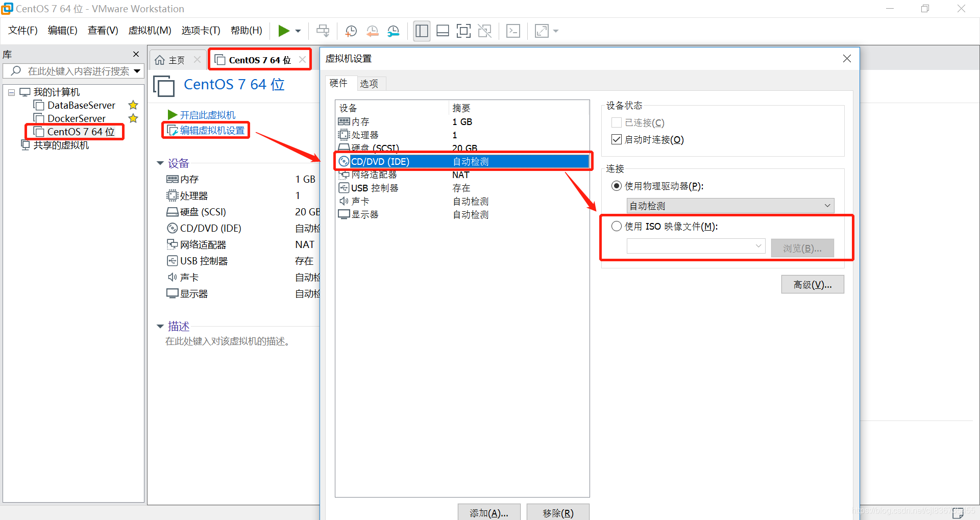Viewport: 980px width, 520px height.
Task: Open the console view toolbar icon
Action: point(513,31)
